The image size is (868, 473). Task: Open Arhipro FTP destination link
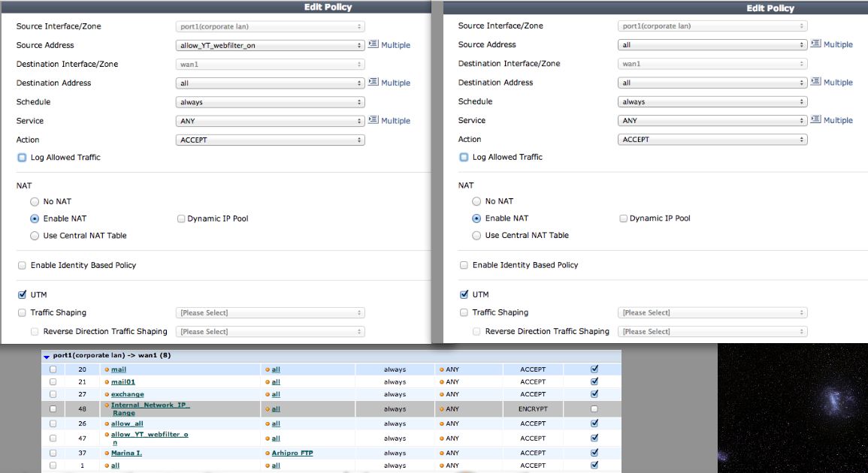(292, 453)
